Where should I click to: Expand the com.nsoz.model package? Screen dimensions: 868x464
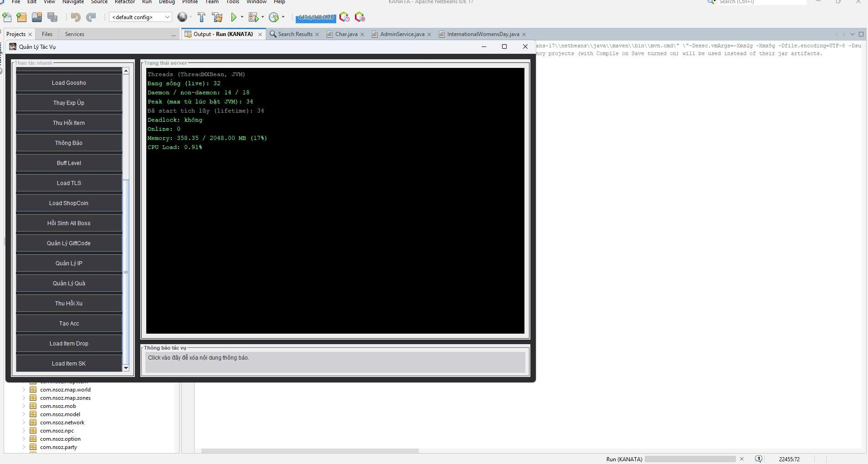(x=24, y=414)
